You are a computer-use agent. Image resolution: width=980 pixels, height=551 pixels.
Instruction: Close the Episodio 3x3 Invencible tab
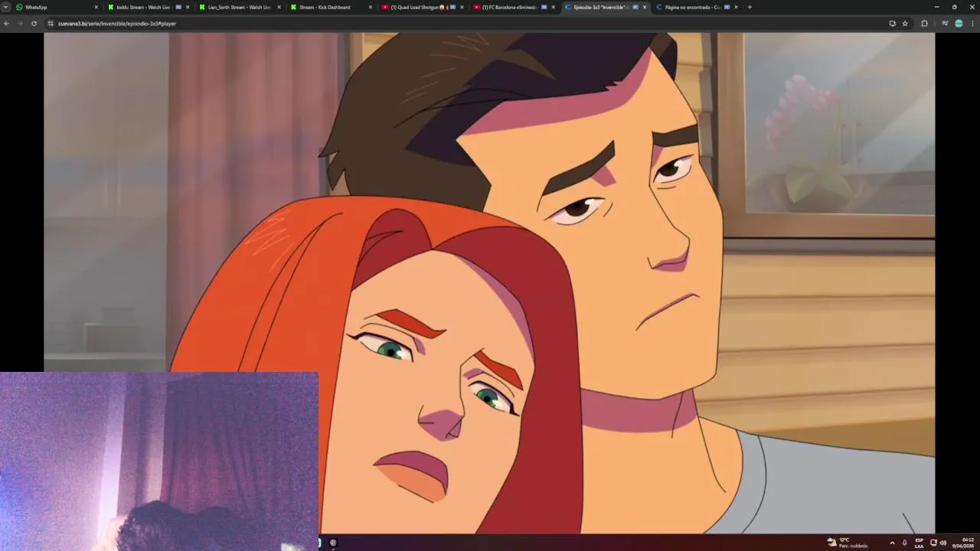[x=645, y=7]
